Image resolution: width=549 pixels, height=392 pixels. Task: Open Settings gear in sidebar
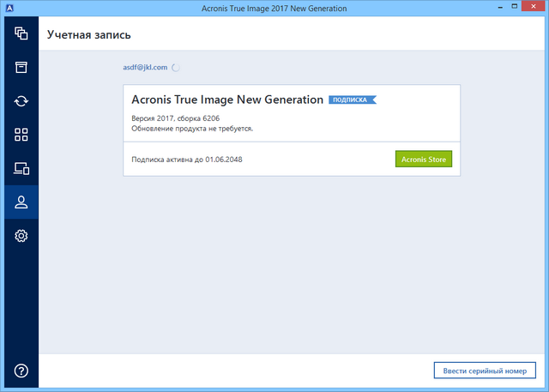point(21,236)
